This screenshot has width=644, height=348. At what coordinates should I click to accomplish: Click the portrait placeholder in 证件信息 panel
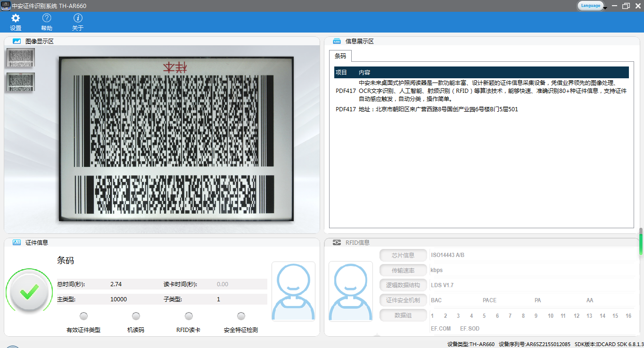point(293,291)
